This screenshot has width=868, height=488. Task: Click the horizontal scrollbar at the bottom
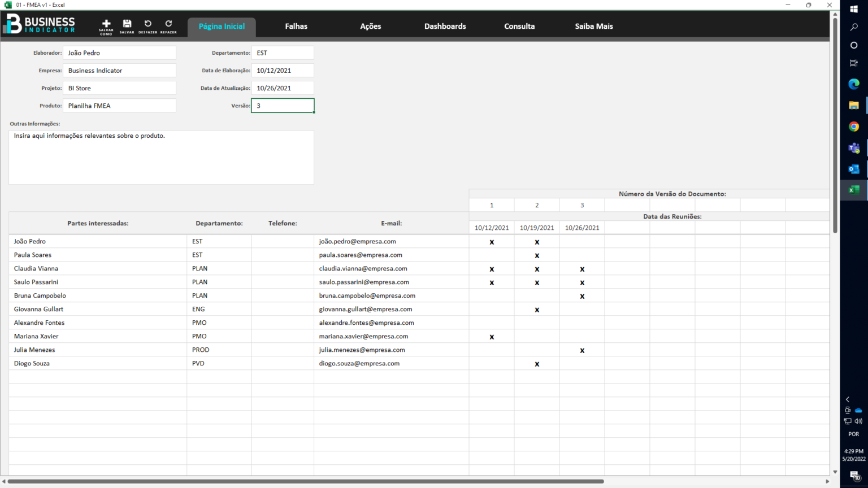point(305,482)
